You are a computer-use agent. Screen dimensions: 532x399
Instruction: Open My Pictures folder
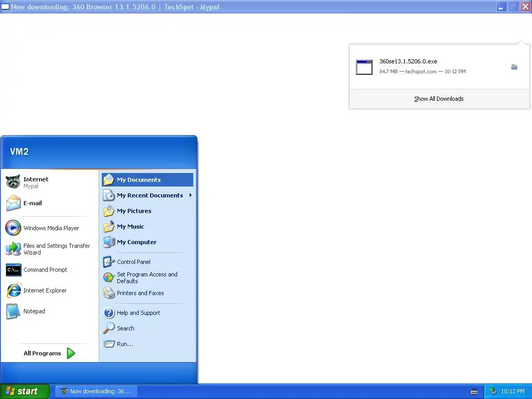pyautogui.click(x=148, y=211)
